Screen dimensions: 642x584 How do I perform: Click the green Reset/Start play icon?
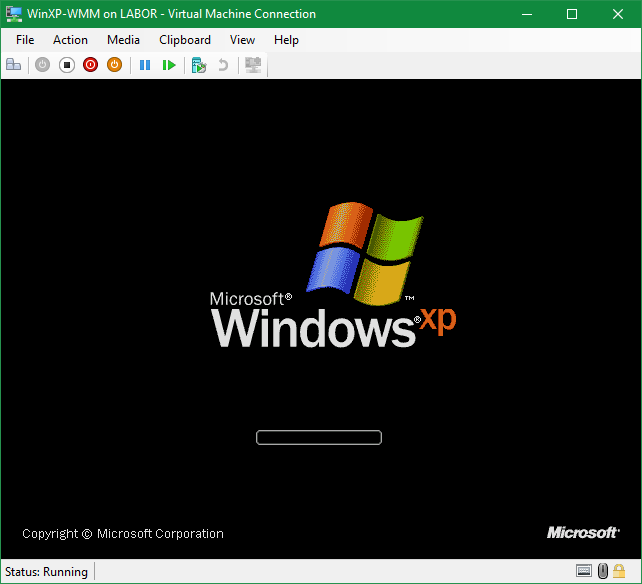point(169,65)
